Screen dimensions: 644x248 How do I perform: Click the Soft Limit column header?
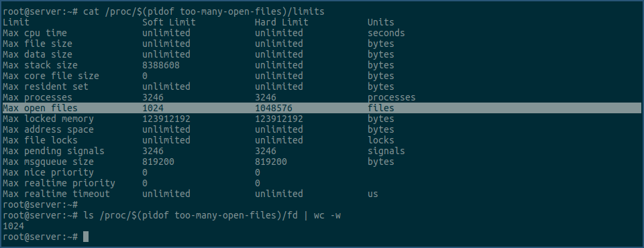click(x=169, y=22)
